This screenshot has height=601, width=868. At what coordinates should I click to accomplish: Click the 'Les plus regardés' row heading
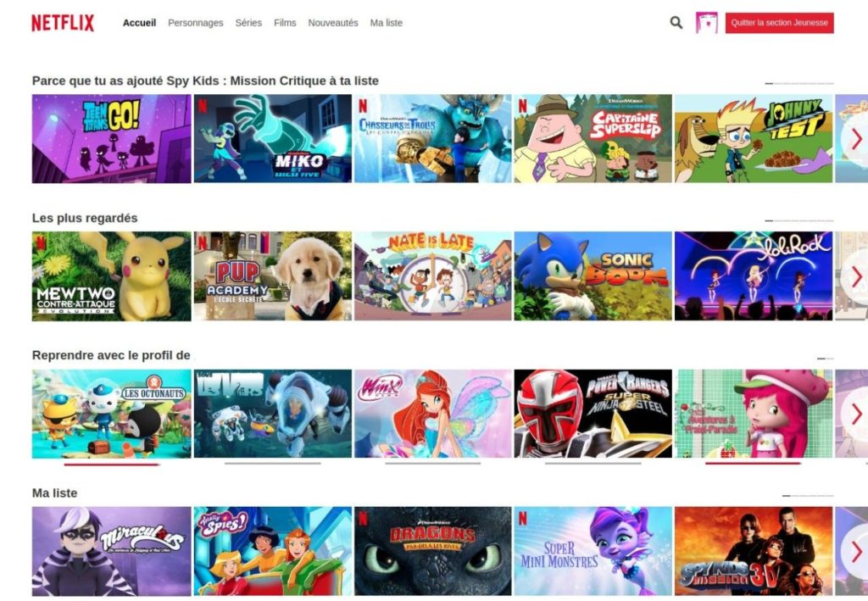[85, 218]
